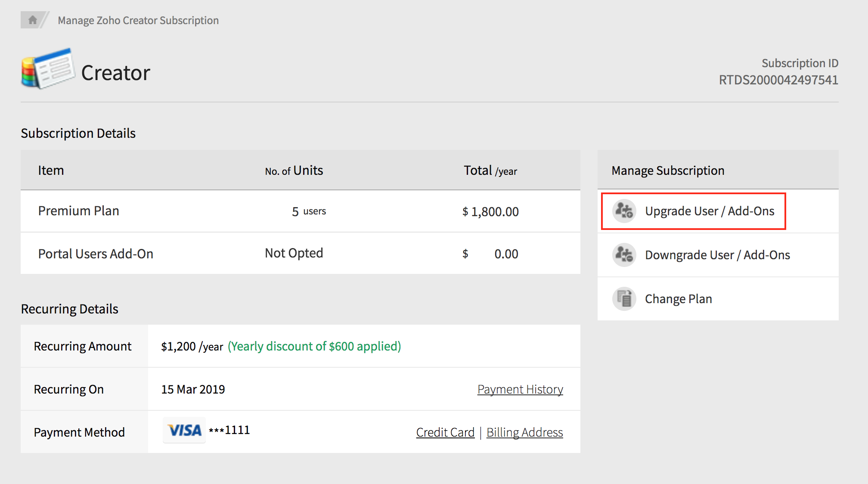Click the No. of Units column header
This screenshot has width=868, height=484.
pyautogui.click(x=294, y=171)
